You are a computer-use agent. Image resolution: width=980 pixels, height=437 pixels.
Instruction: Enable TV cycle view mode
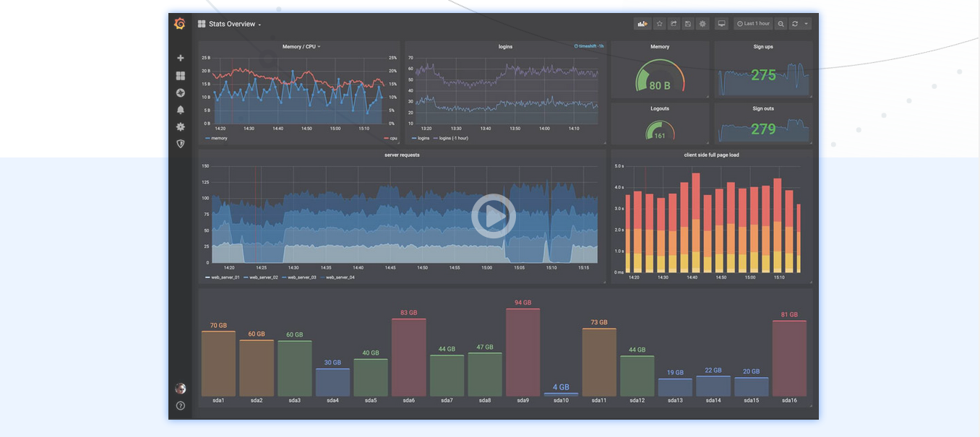point(721,23)
